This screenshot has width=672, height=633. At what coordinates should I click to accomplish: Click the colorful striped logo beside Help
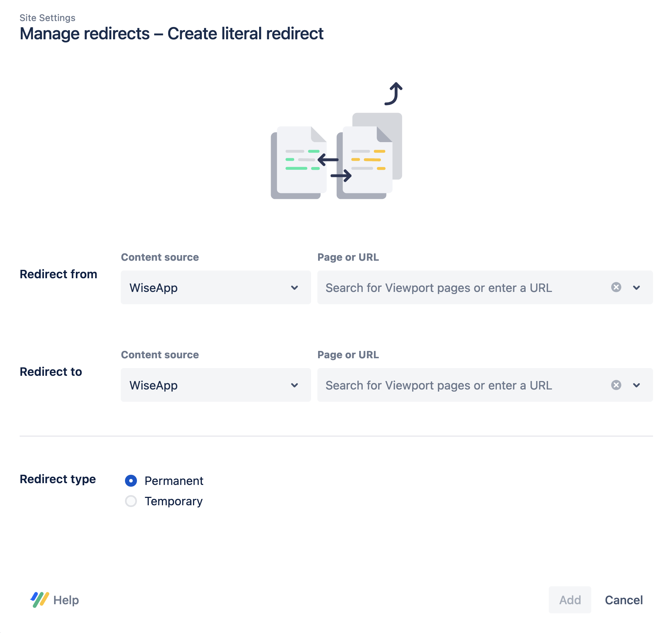tap(39, 600)
